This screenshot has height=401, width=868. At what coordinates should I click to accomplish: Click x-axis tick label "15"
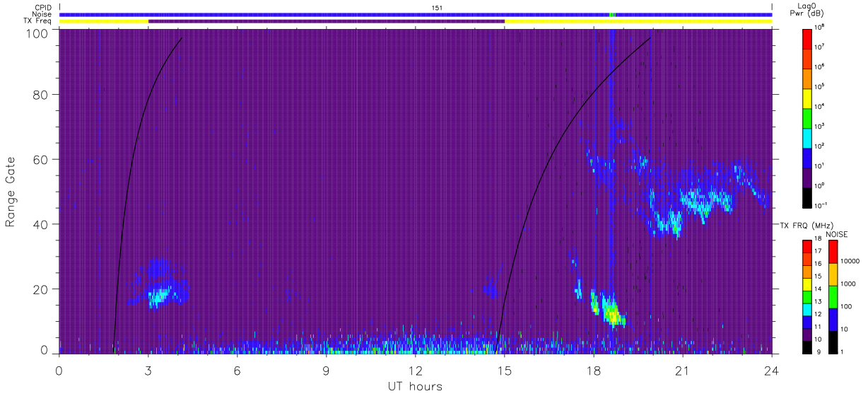tap(505, 370)
